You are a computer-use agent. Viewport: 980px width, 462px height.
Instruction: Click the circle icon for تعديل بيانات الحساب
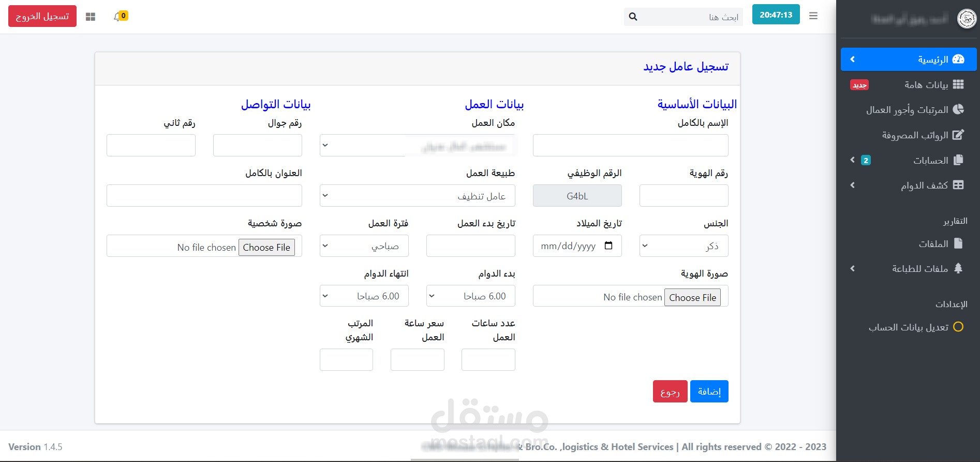(x=958, y=327)
